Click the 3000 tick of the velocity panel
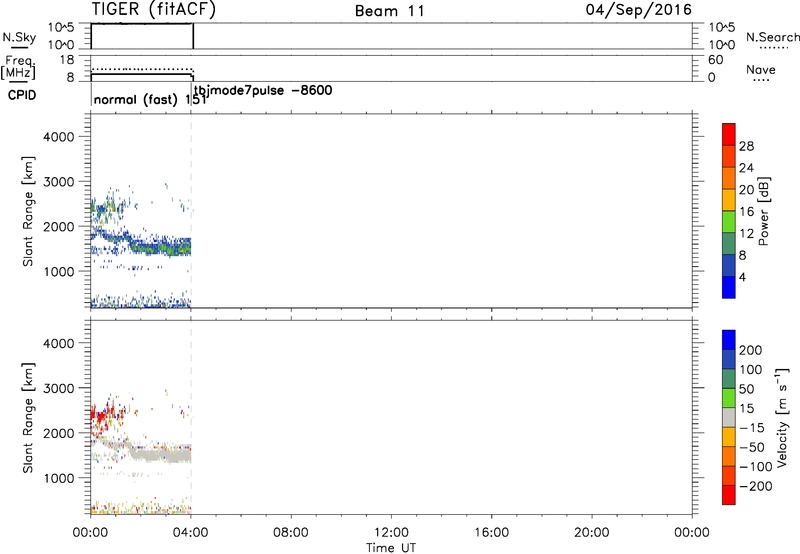The height and width of the screenshot is (554, 800). pyautogui.click(x=59, y=388)
